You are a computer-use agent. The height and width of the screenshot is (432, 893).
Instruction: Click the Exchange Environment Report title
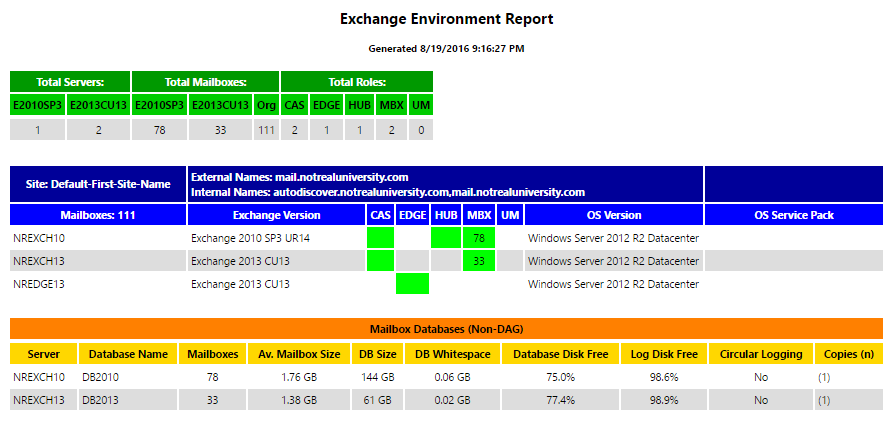coord(446,19)
